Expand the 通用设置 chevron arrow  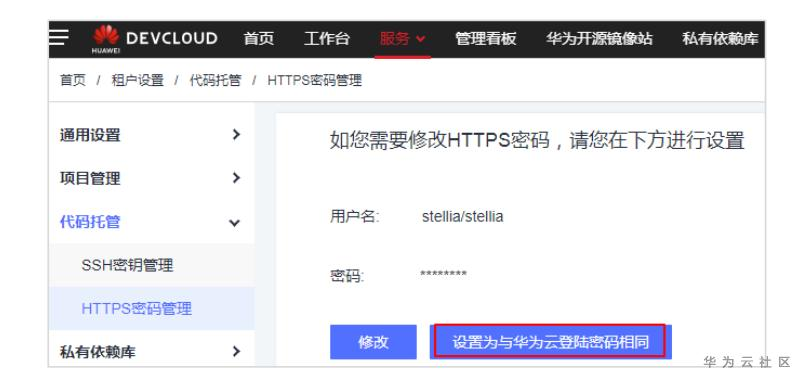pyautogui.click(x=235, y=135)
